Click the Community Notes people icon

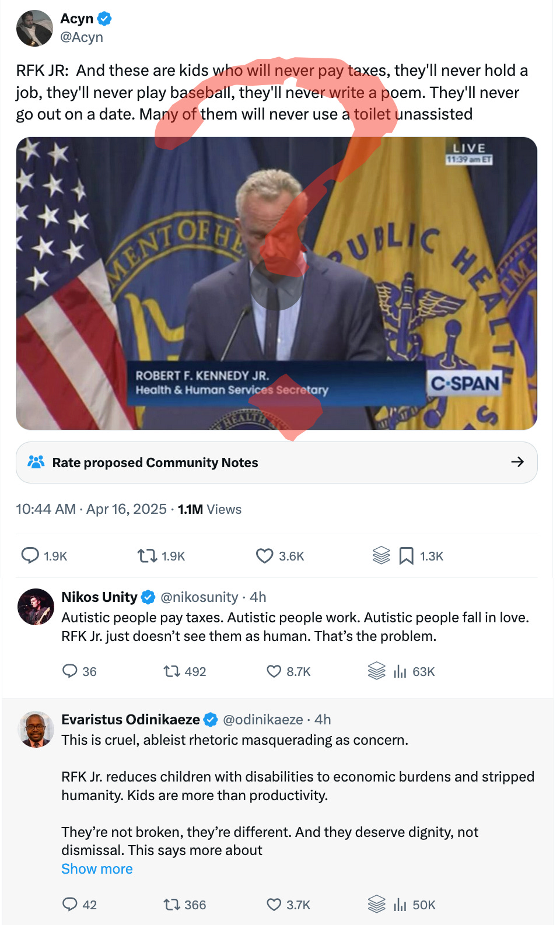click(36, 462)
